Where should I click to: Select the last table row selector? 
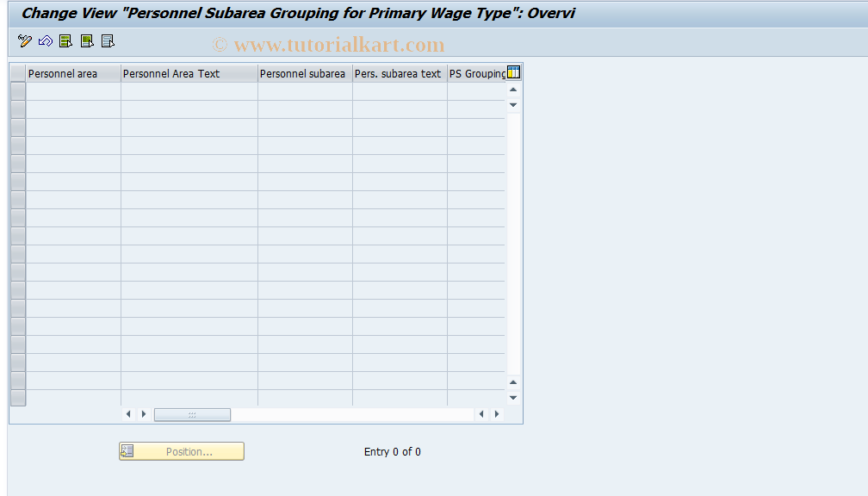pos(18,398)
